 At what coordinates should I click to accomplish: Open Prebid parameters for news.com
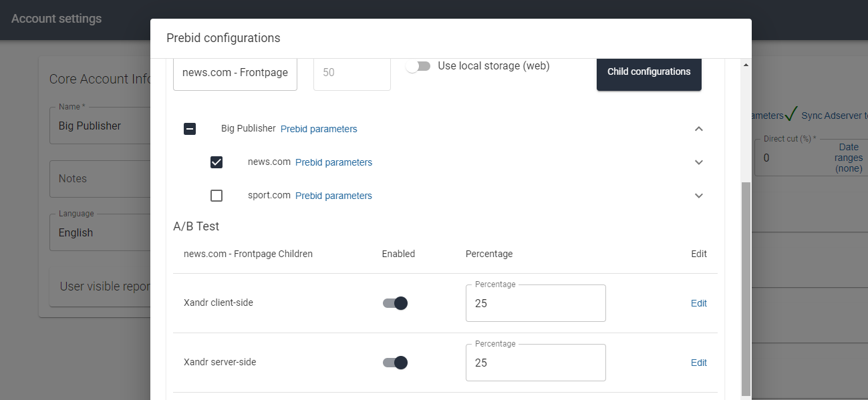pyautogui.click(x=333, y=162)
